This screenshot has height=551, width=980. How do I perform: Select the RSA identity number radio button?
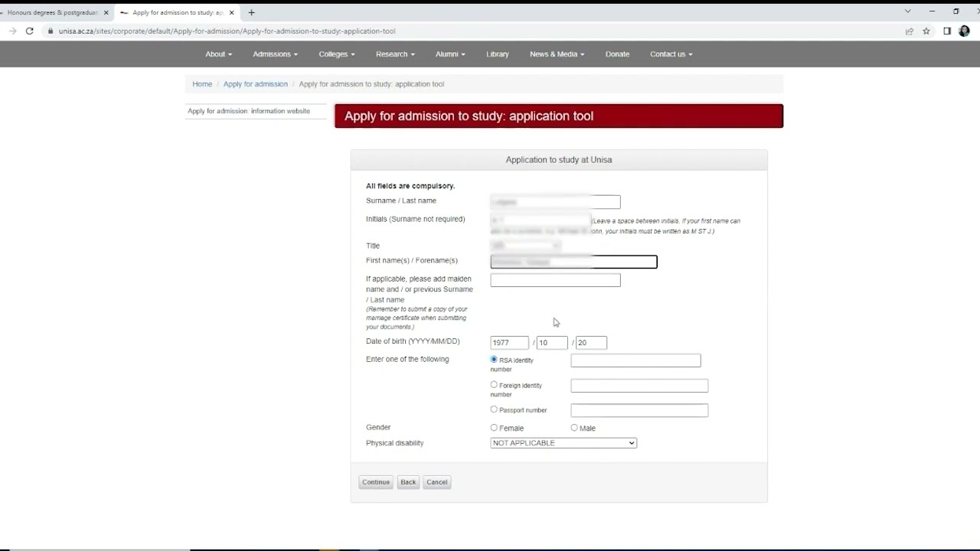494,360
